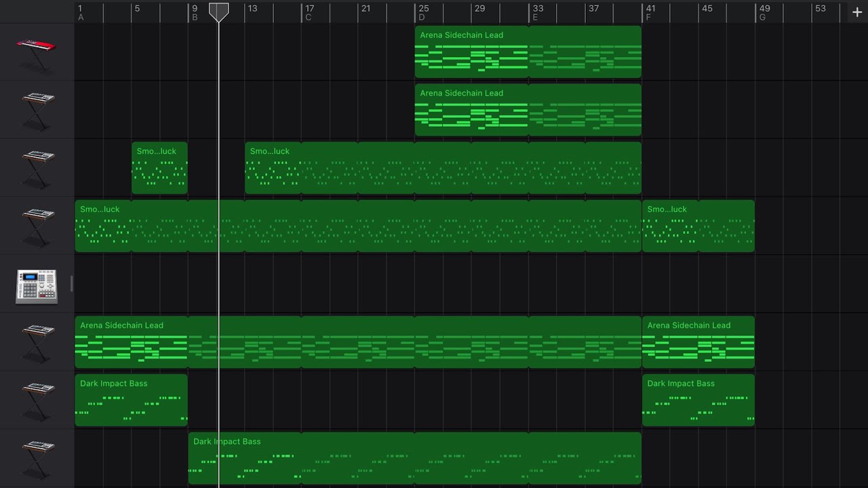Select the Arena Sidechain Lead region at bar 1
Image resolution: width=868 pixels, height=488 pixels.
(x=358, y=342)
